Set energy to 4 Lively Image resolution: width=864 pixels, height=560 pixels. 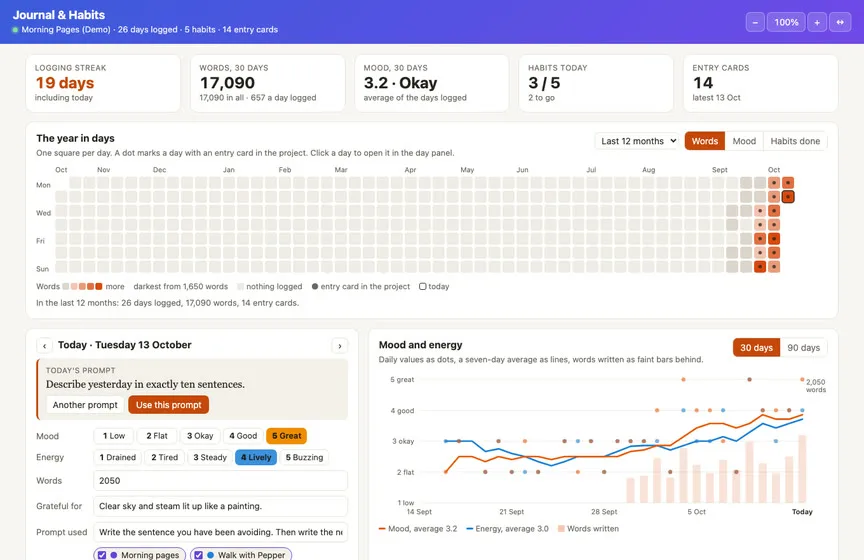pos(256,457)
